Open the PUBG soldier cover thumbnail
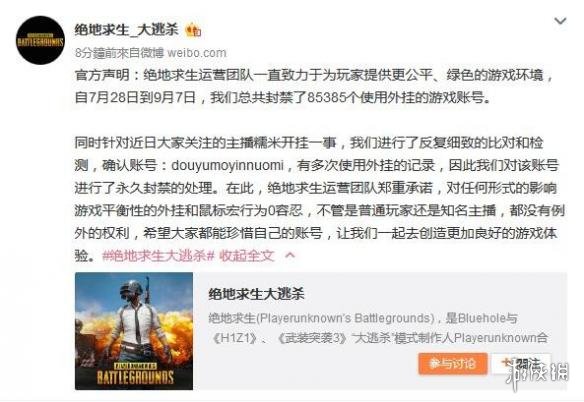 pyautogui.click(x=134, y=331)
